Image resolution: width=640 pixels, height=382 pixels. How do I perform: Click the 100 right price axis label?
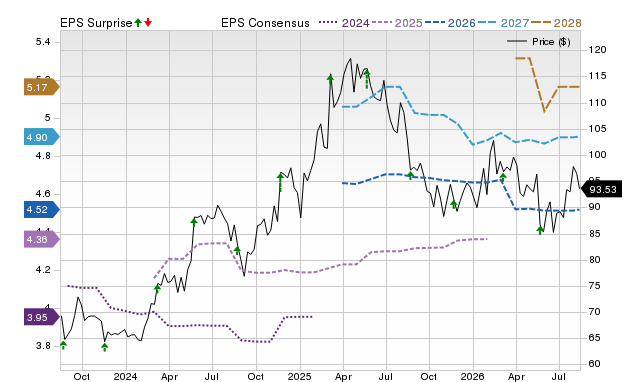tap(597, 155)
